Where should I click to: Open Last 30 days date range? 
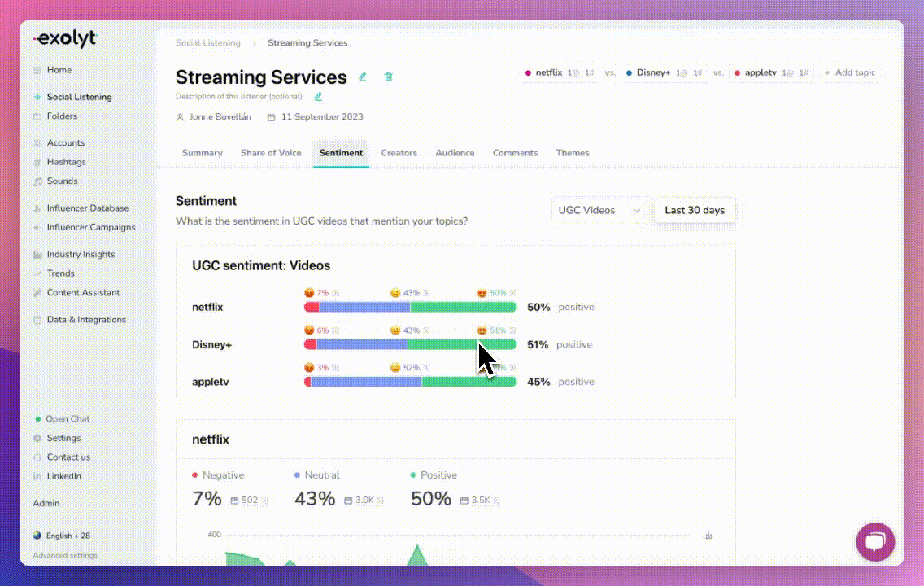coord(694,211)
